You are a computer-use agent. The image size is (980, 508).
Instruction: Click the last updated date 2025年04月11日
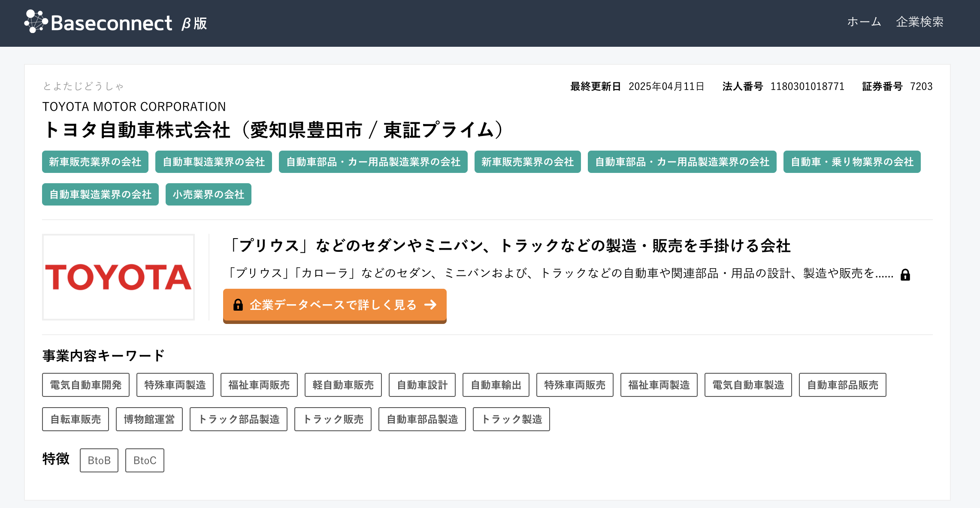[666, 87]
